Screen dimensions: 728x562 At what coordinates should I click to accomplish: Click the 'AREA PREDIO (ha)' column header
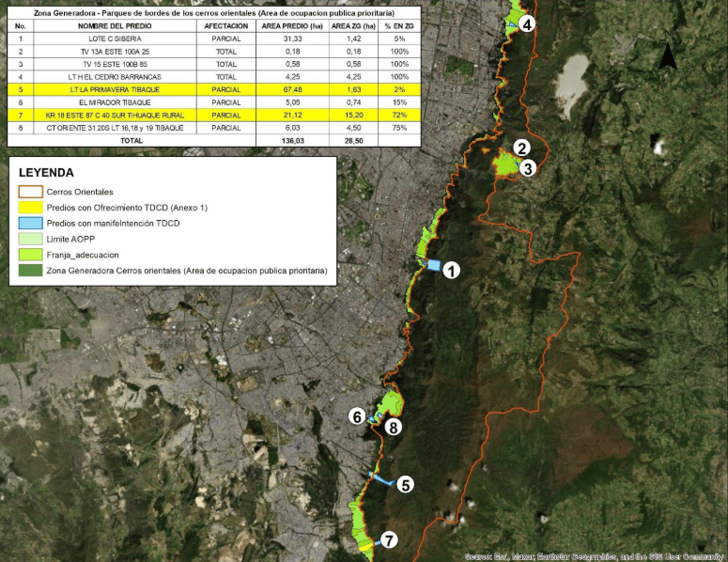point(292,26)
